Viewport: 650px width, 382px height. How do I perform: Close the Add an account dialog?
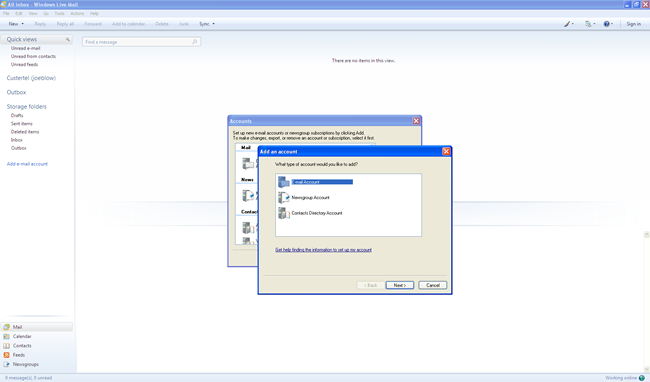(446, 151)
